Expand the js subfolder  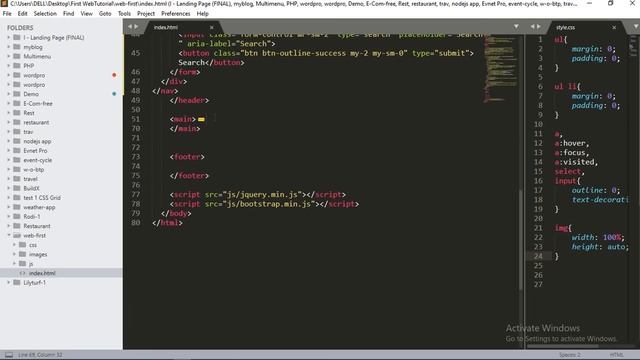pos(14,263)
